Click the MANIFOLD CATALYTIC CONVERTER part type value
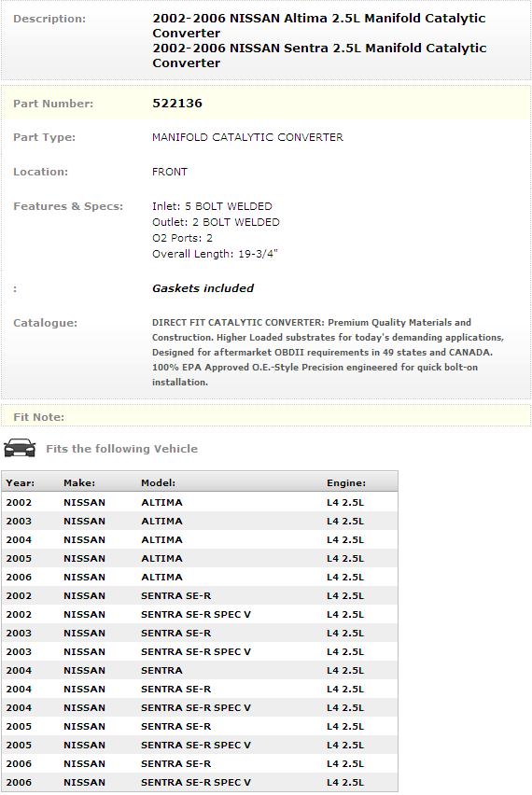The height and width of the screenshot is (795, 532). tap(247, 137)
